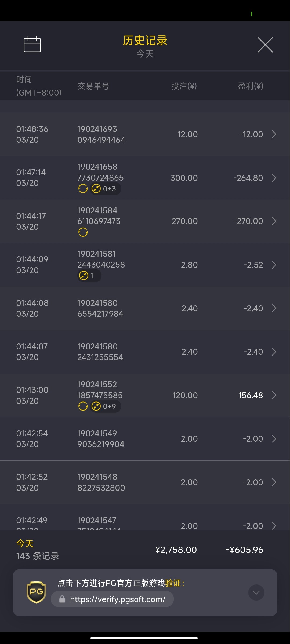Tap the PG shield logo
Image resolution: width=290 pixels, height=644 pixels.
pyautogui.click(x=36, y=592)
